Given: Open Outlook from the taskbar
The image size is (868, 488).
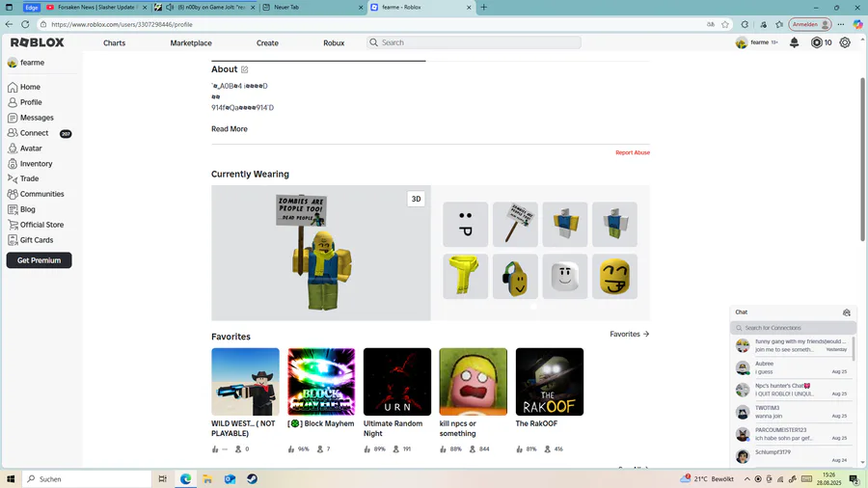Looking at the screenshot, I should coord(231,479).
